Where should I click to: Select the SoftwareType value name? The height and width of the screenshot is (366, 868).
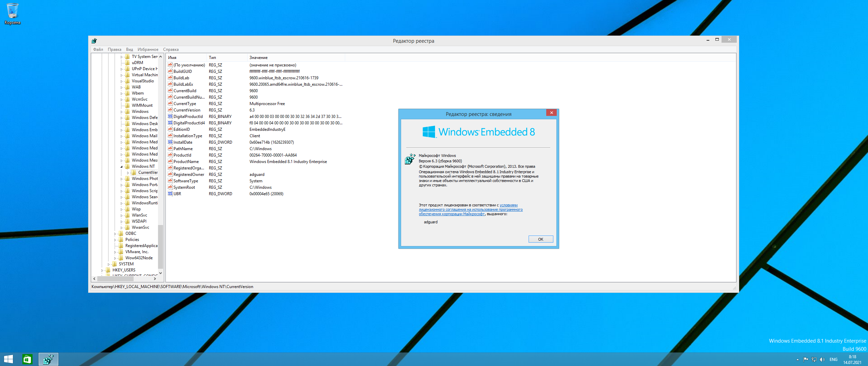click(x=186, y=181)
